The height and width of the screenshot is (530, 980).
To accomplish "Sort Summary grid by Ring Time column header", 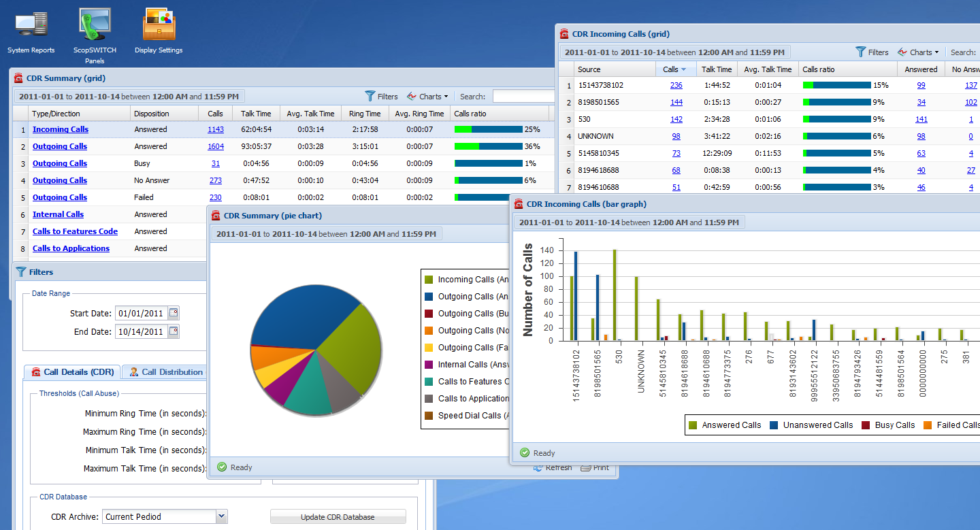I will (x=365, y=114).
